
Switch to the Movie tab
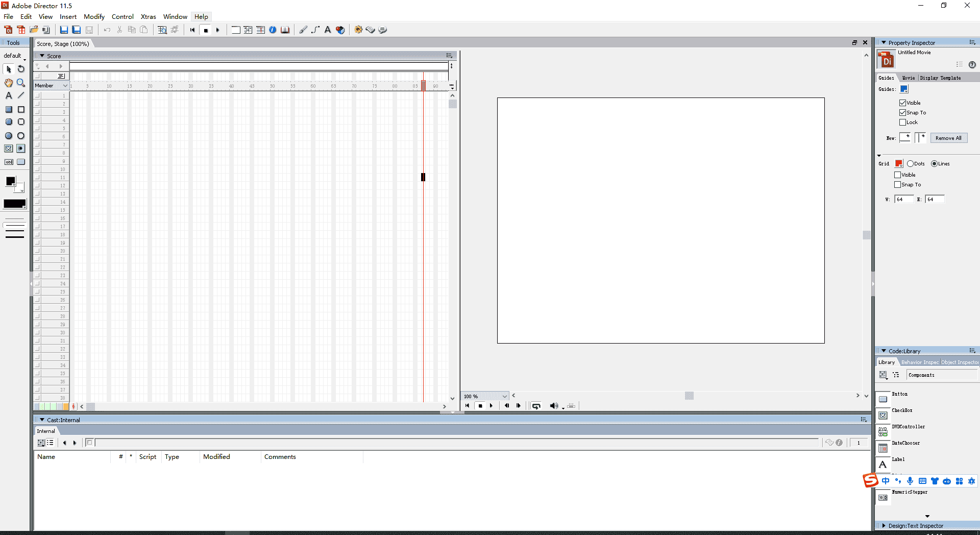click(908, 78)
